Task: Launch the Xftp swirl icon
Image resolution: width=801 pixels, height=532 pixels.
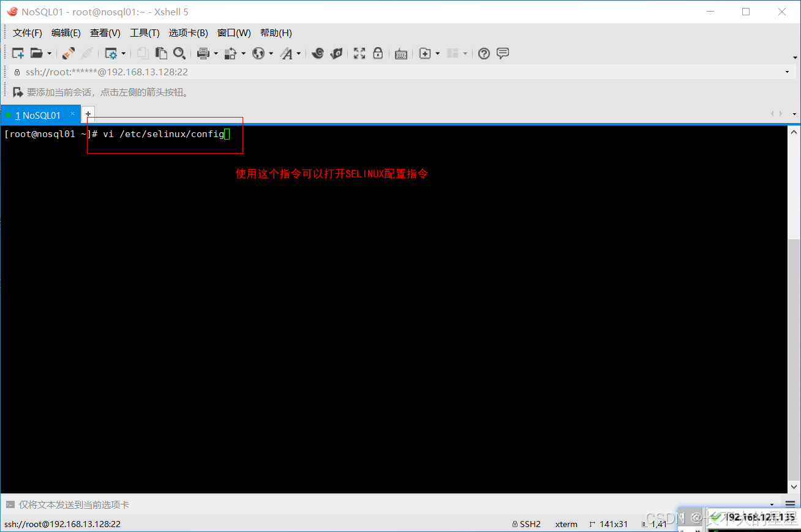Action: point(317,53)
